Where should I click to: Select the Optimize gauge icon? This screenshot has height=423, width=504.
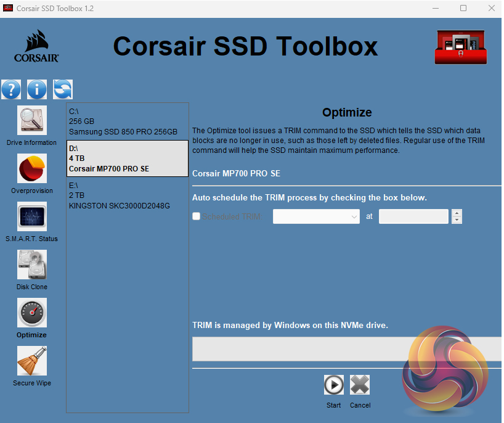click(x=31, y=313)
